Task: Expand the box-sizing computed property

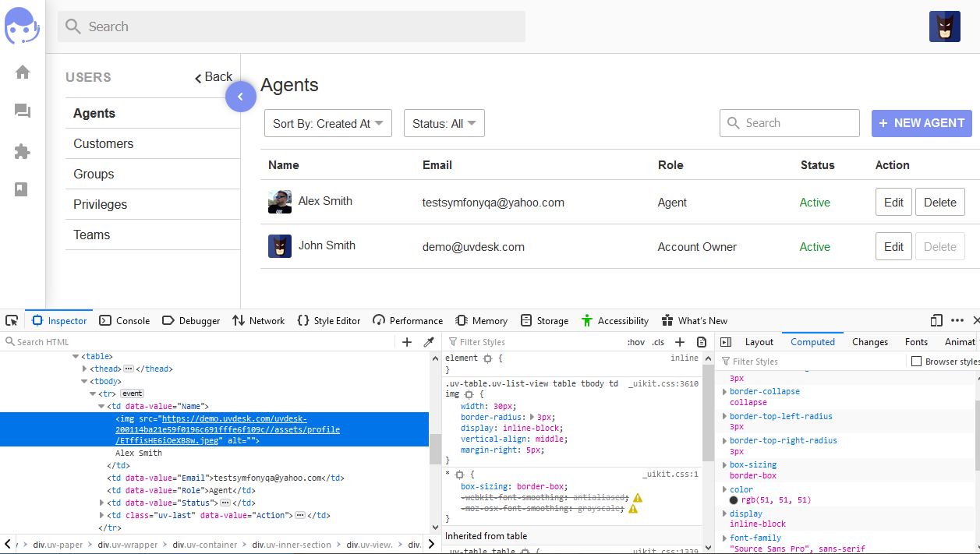Action: 724,465
